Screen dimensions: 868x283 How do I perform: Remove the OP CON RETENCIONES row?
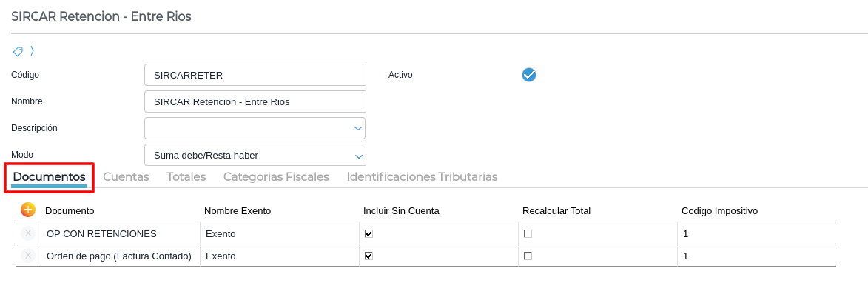point(27,233)
